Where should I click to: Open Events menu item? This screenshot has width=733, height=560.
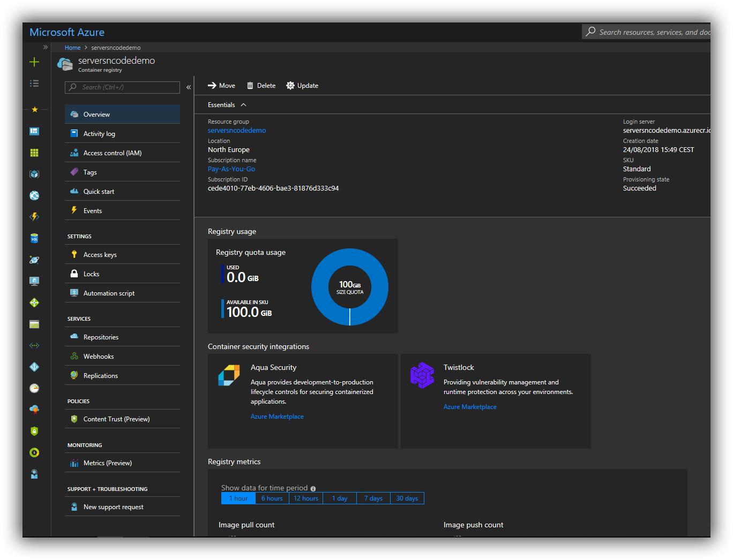(122, 210)
